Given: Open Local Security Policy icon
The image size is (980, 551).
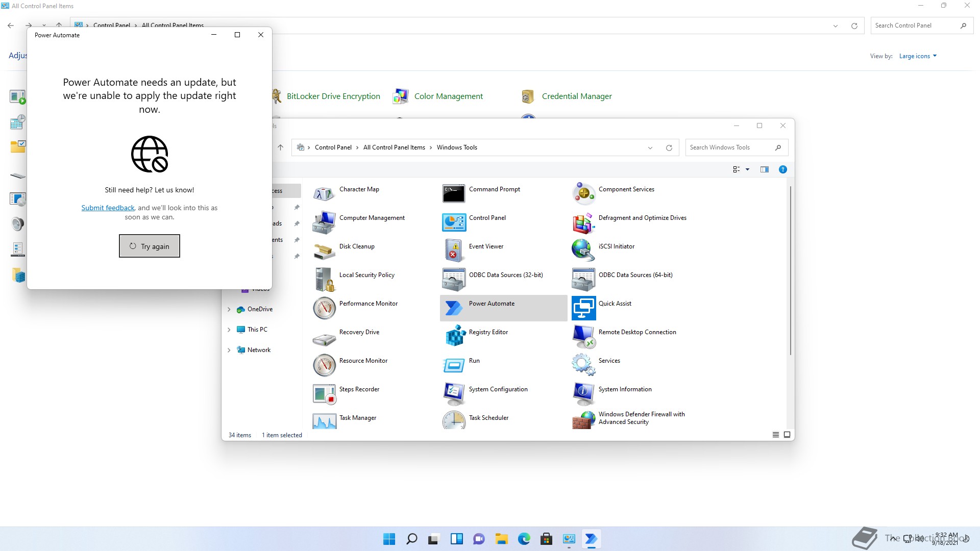Looking at the screenshot, I should coord(324,280).
